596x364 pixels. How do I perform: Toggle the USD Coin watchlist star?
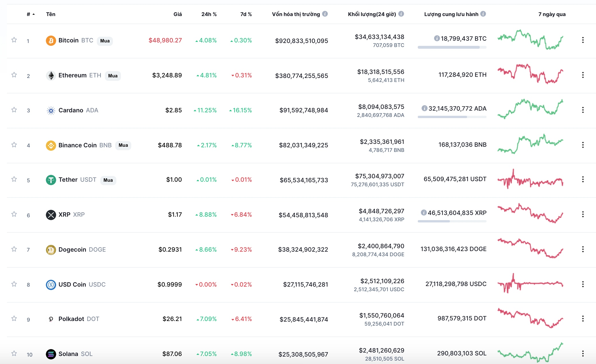(14, 284)
